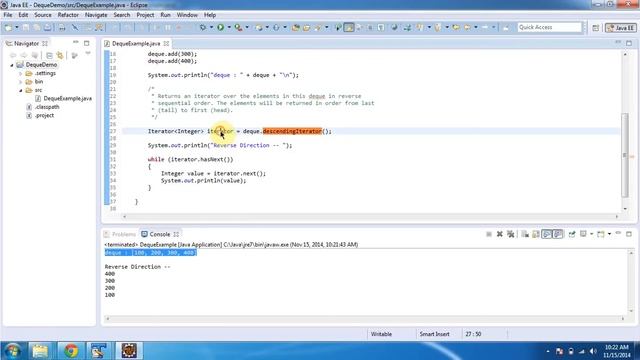The width and height of the screenshot is (640, 360).
Task: Open the Debug dropdown arrow
Action: (x=211, y=27)
